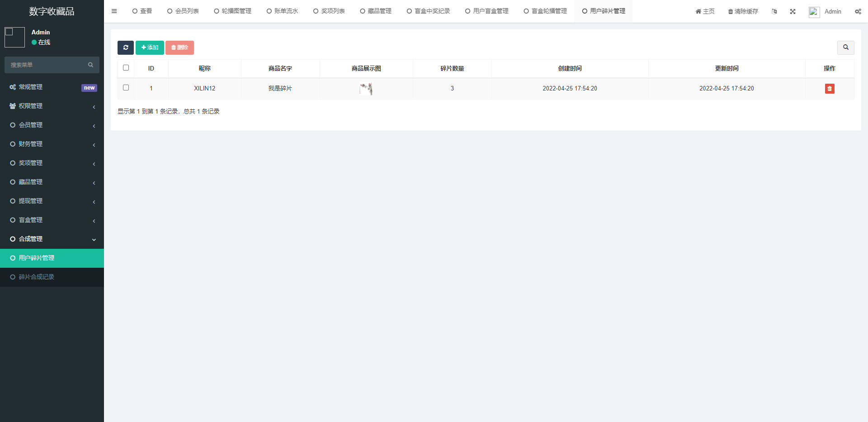Open the 我是碎片 product thumbnail image
This screenshot has height=422, width=868.
366,89
